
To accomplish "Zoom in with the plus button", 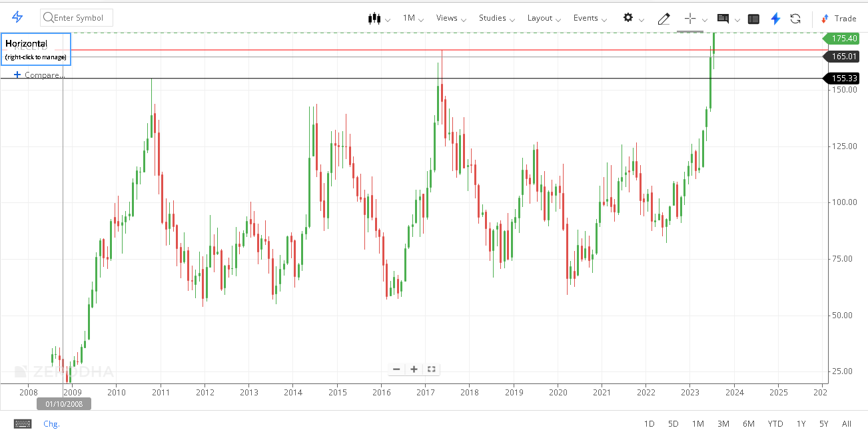I will [x=414, y=369].
